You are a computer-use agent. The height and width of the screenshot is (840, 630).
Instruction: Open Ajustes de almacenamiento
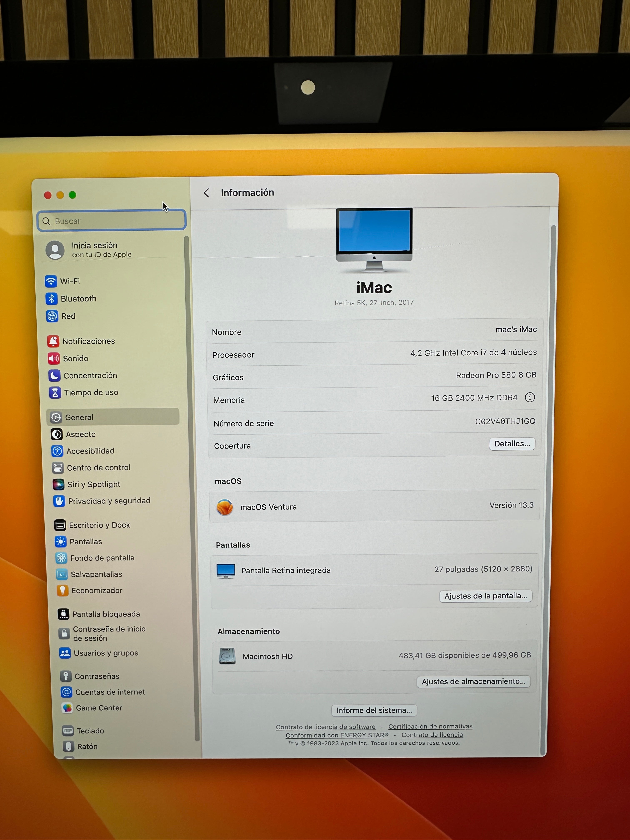click(474, 682)
